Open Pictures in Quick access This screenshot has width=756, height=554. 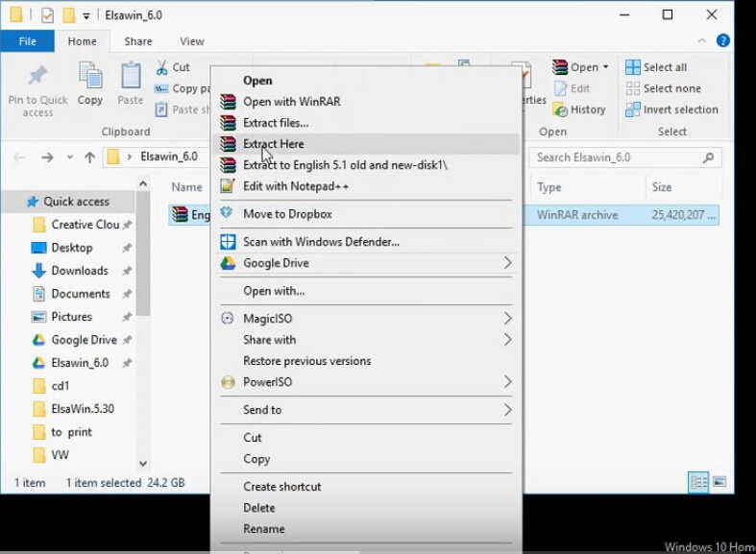point(71,317)
